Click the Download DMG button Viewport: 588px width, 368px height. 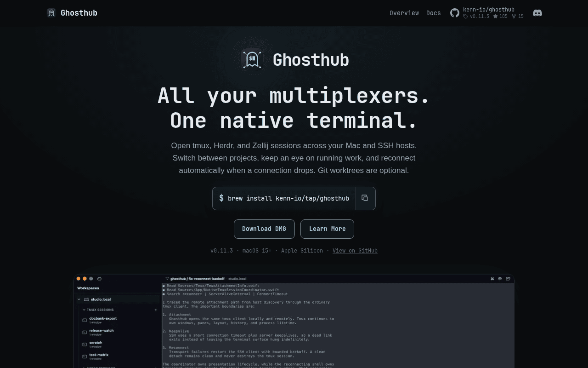coord(264,229)
